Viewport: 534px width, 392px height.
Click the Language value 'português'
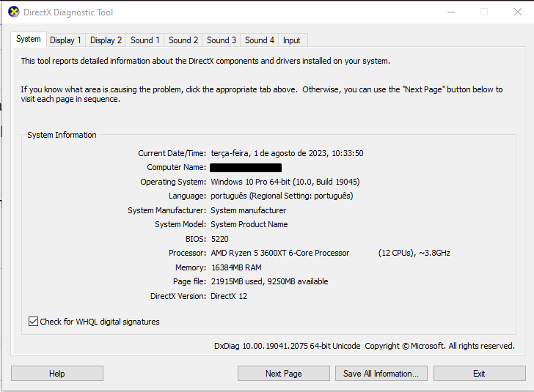(282, 196)
